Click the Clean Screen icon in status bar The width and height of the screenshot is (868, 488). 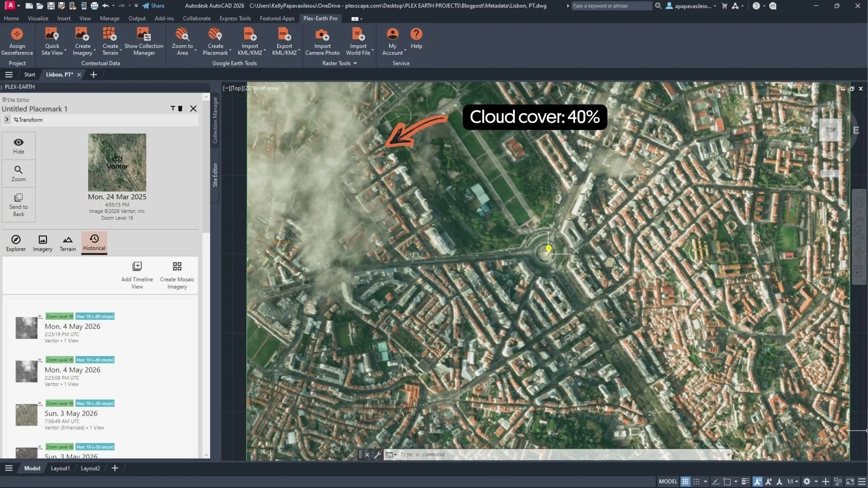click(850, 482)
